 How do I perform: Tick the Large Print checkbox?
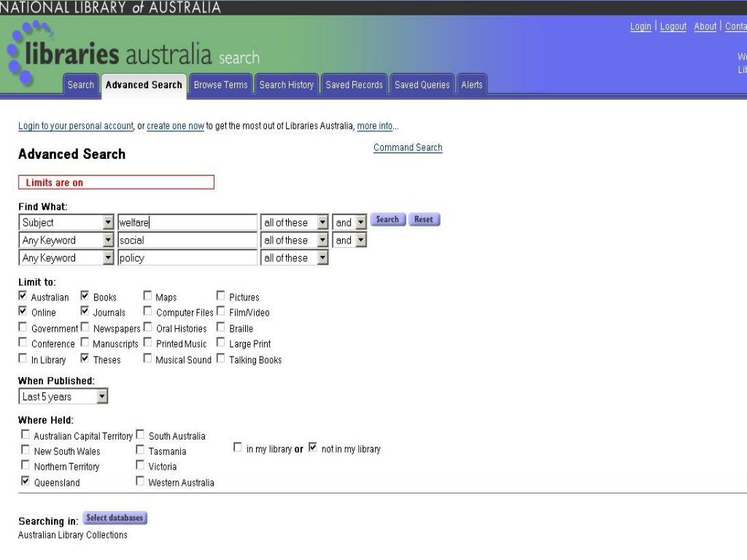[220, 342]
